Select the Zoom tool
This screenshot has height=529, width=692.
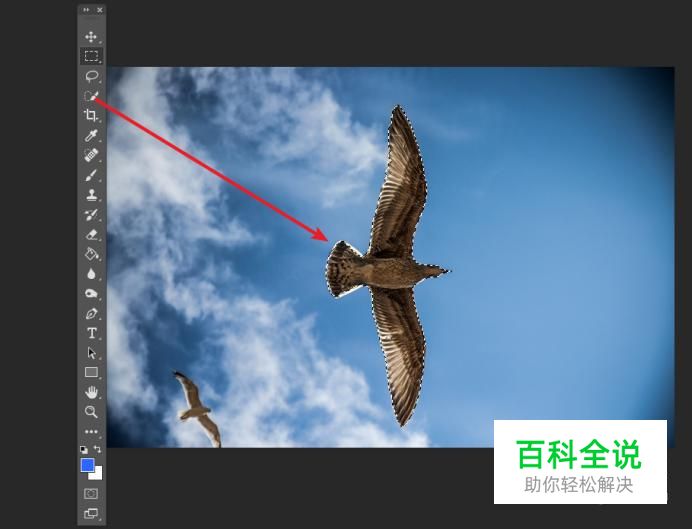[91, 412]
